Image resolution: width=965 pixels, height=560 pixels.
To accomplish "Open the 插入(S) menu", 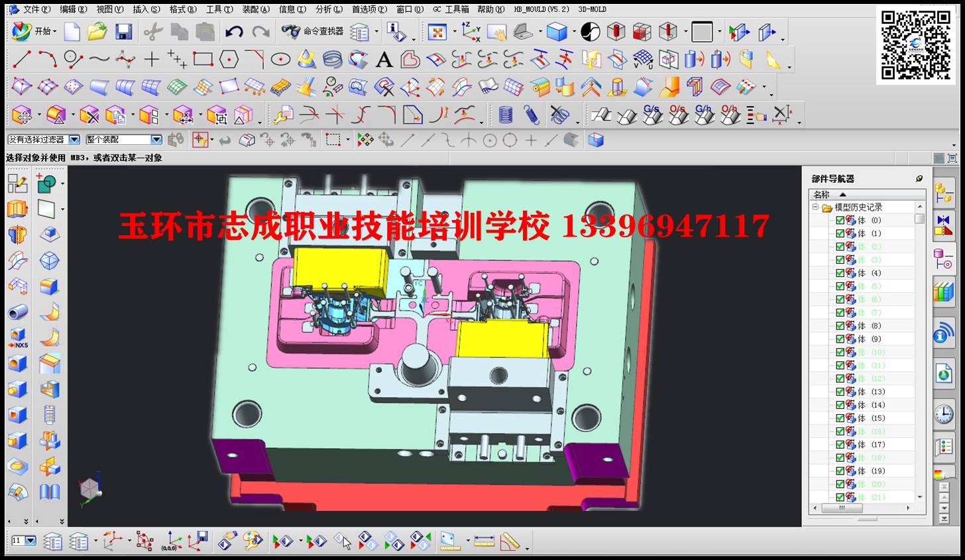I will point(146,9).
